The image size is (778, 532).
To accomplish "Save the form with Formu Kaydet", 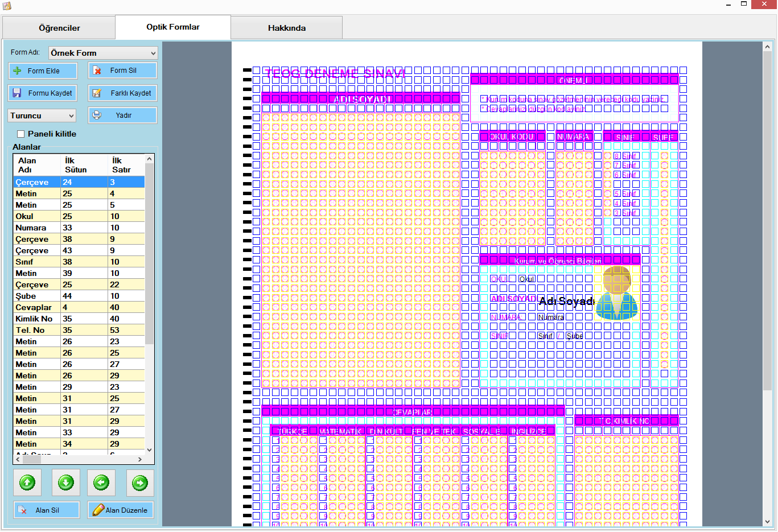I will [x=43, y=93].
